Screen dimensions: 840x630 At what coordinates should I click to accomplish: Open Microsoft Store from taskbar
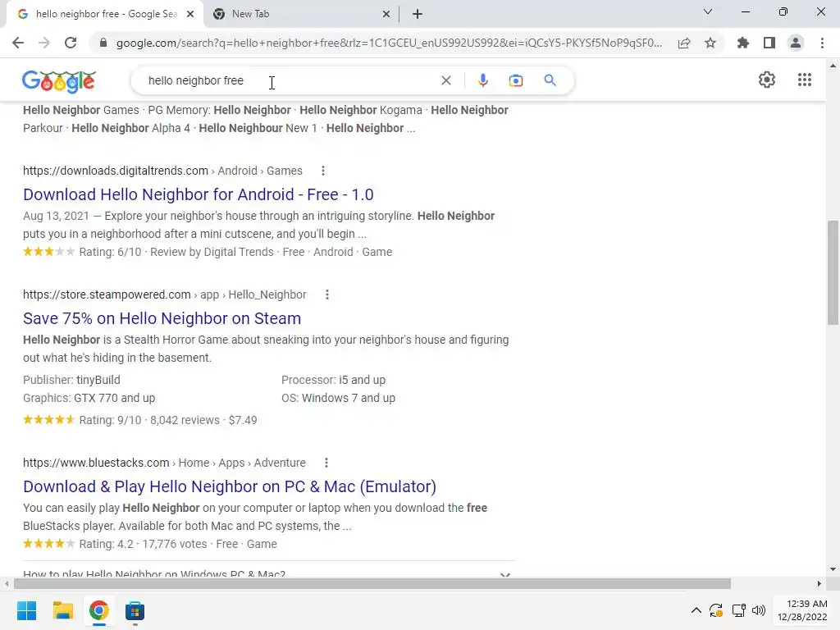pos(135,610)
